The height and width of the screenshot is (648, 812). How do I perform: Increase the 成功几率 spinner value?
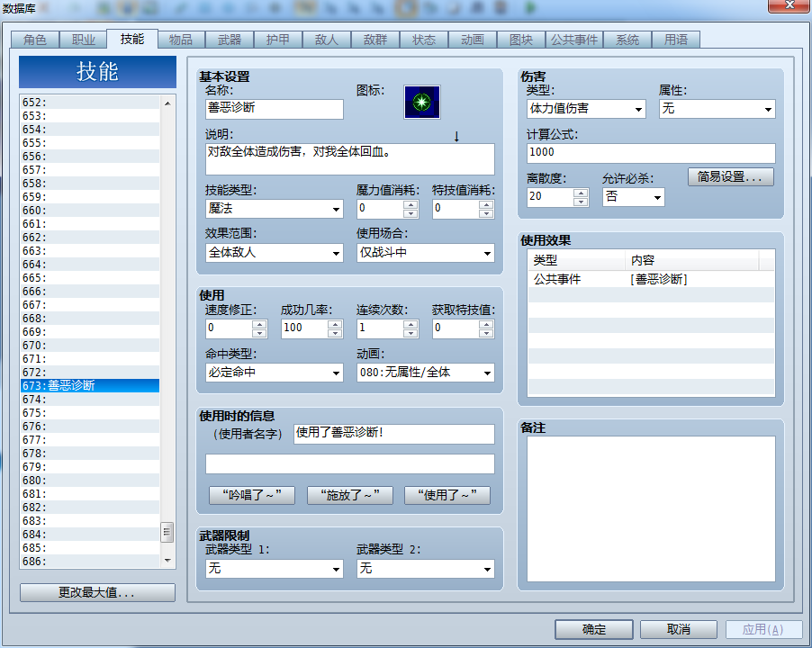pos(335,324)
